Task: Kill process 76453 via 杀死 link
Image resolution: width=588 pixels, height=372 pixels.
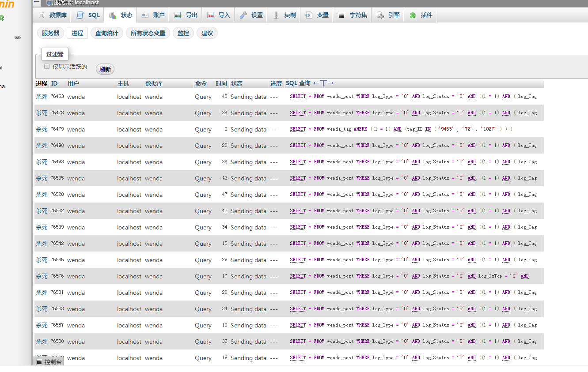Action: coord(42,97)
